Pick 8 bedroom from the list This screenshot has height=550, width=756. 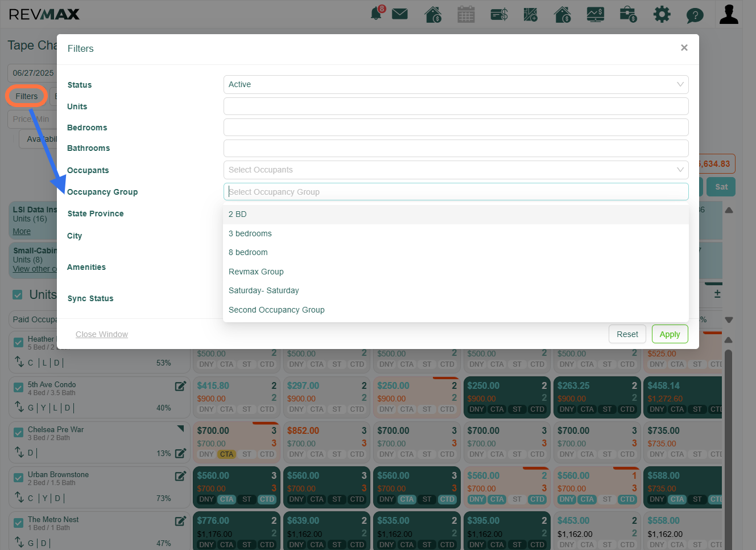[456, 252]
